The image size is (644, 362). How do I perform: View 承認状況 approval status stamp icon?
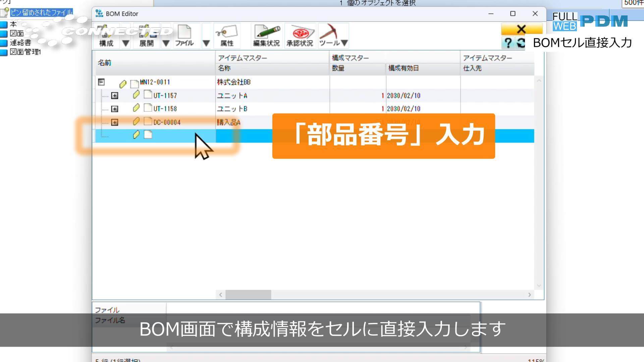[x=300, y=35]
